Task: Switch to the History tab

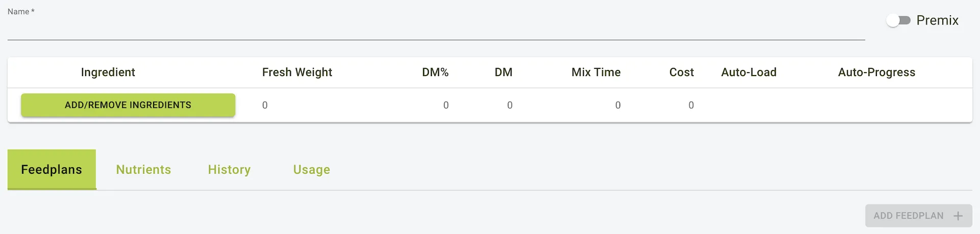Action: (229, 170)
